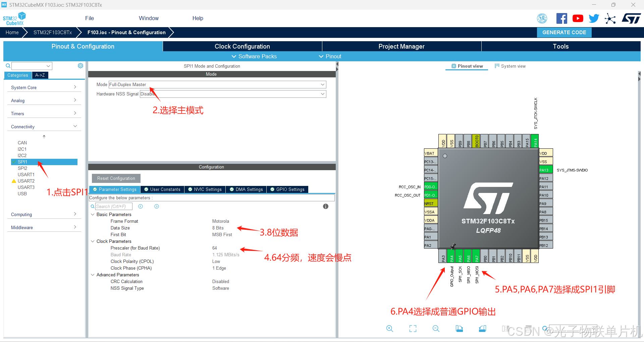
Task: Zoom out of the chip pinout view
Action: (x=436, y=329)
